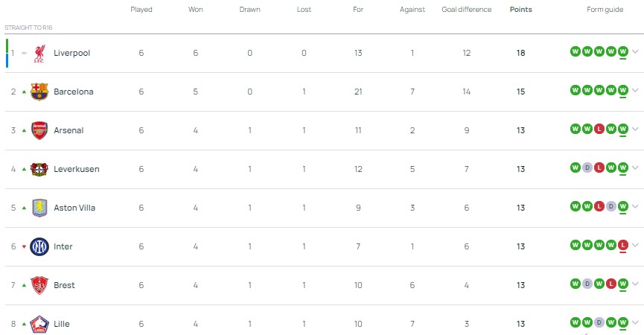Click the Lille club crest
The width and height of the screenshot is (644, 335).
39,324
